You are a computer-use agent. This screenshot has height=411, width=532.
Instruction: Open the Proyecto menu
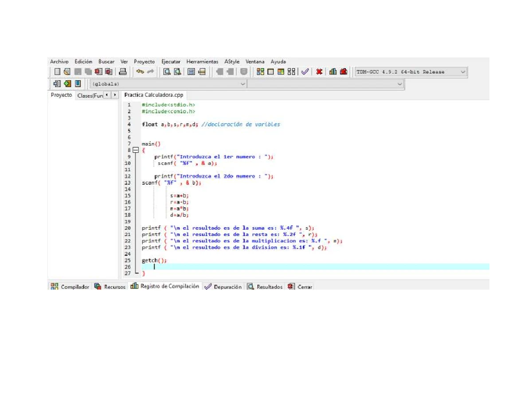145,62
